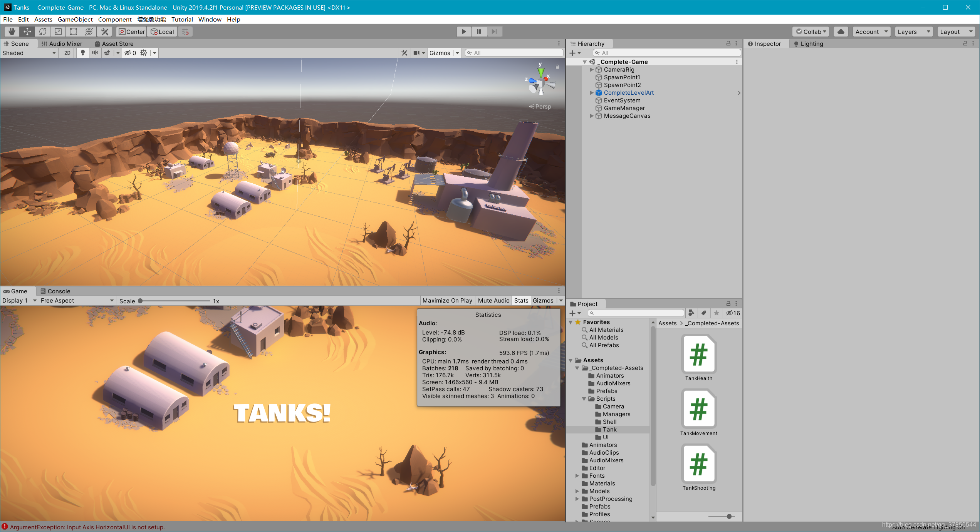Expand the CameraRig hierarchy item
The width and height of the screenshot is (980, 532).
click(x=592, y=70)
